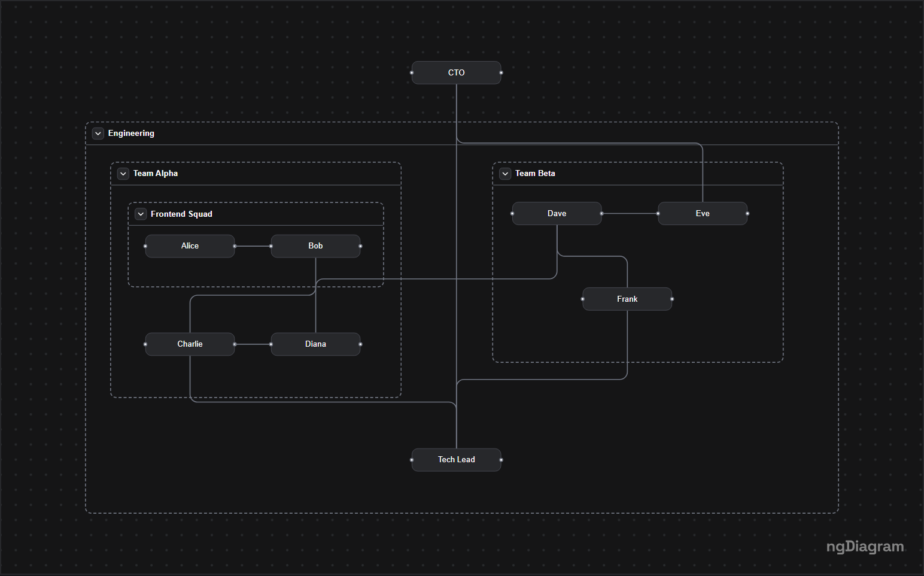Viewport: 924px width, 576px height.
Task: Select the Bob node
Action: (316, 246)
